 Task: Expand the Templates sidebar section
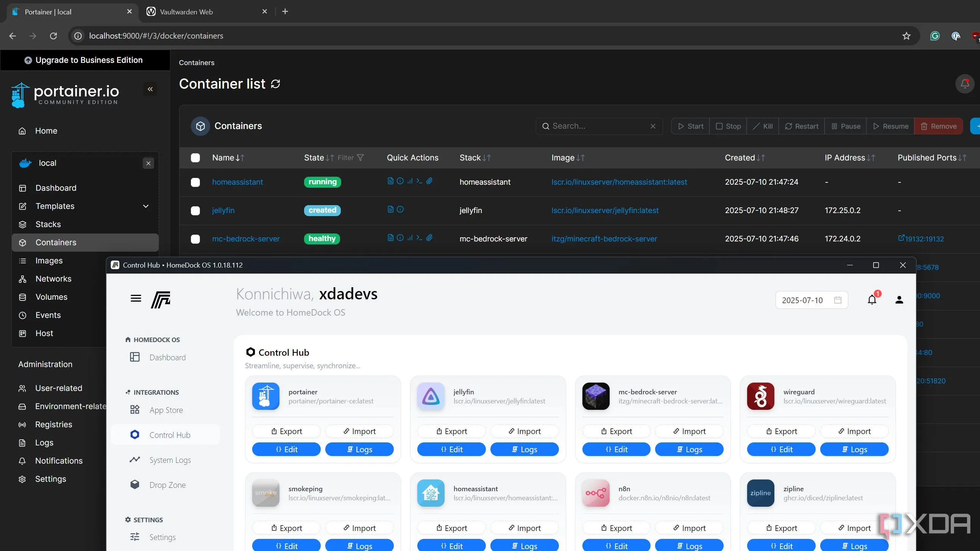click(145, 206)
